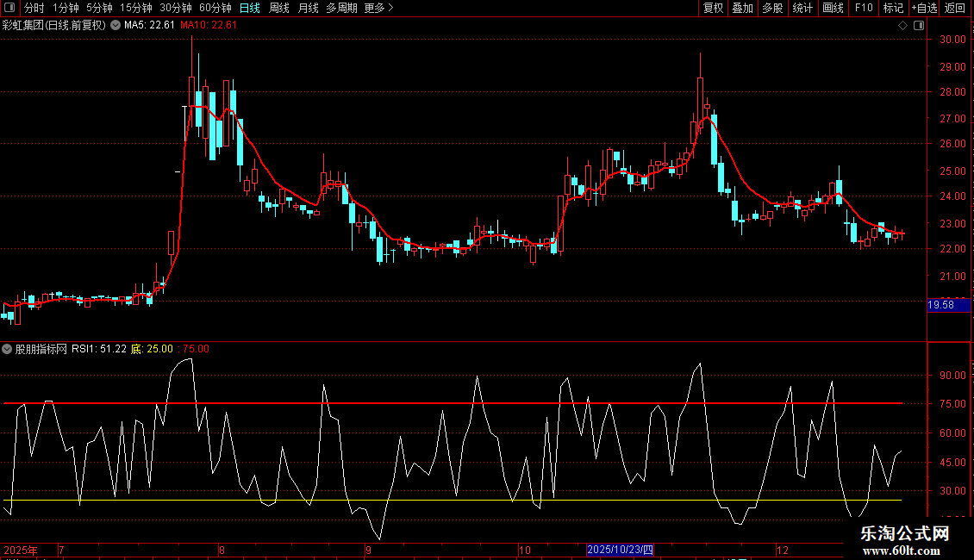Viewport: 974px width, 560px height.
Task: Click month 7 on the time axis
Action: point(61,550)
